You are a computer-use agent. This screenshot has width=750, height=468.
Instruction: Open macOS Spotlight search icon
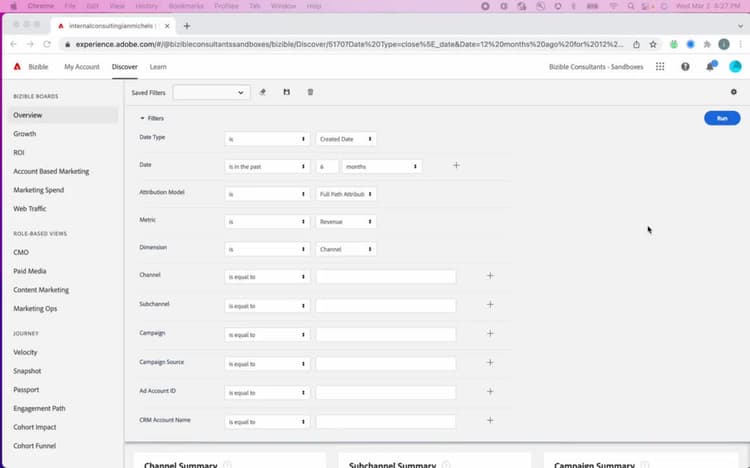point(631,6)
